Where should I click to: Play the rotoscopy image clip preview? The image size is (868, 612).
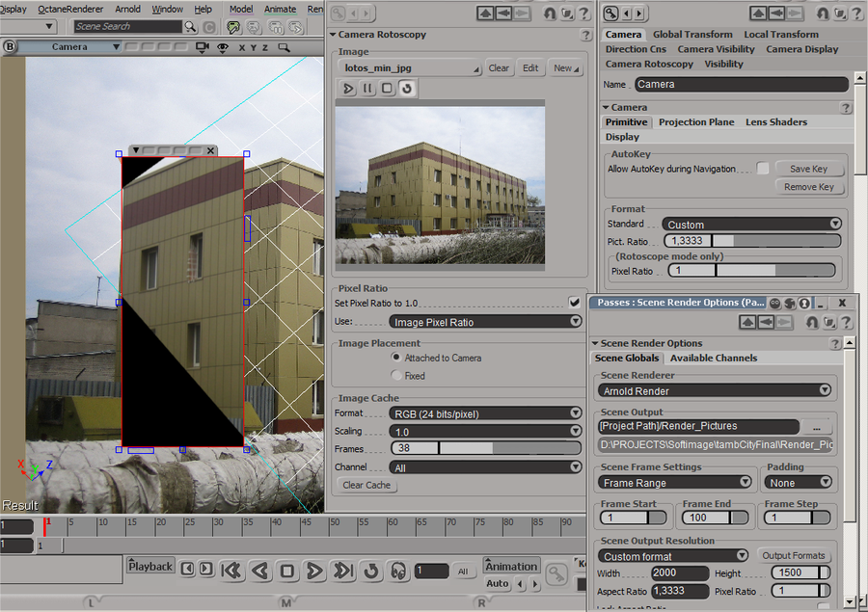(348, 88)
